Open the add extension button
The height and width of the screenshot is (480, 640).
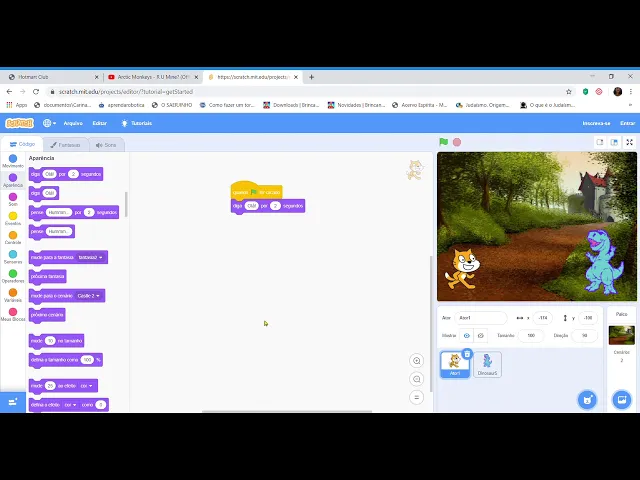pos(13,402)
